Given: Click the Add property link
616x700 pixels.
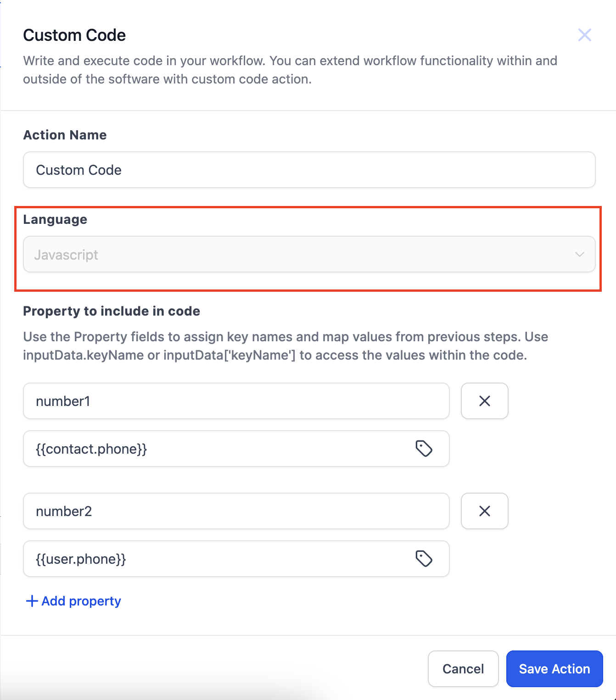Looking at the screenshot, I should [x=81, y=601].
